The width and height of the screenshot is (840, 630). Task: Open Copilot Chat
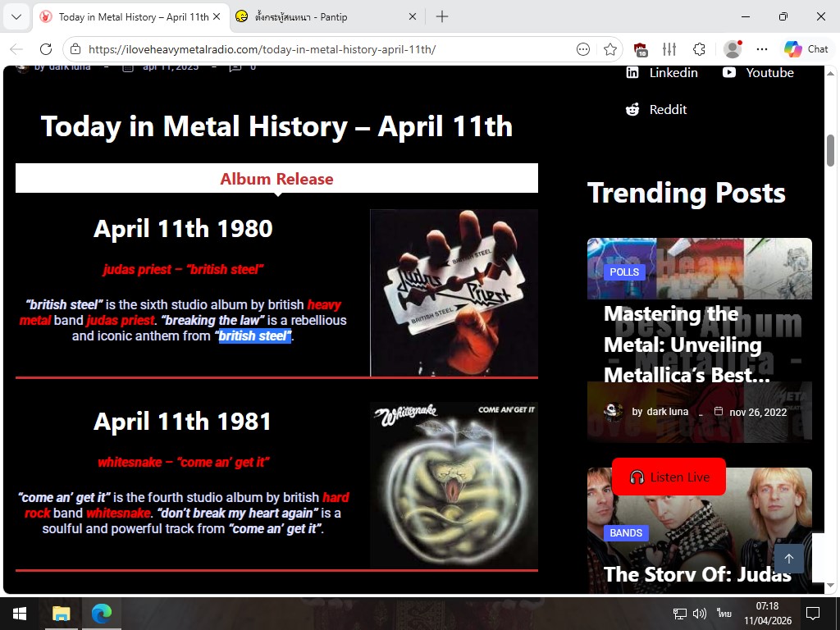806,49
